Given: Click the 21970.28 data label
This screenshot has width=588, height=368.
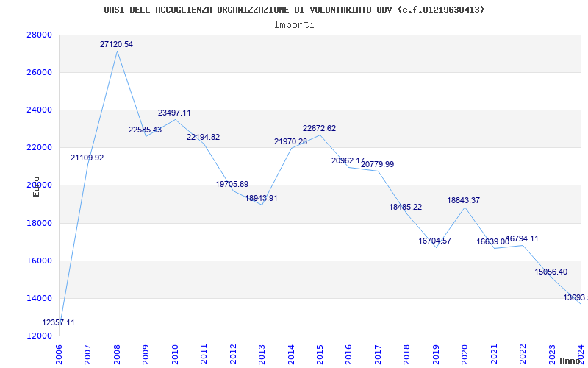Looking at the screenshot, I should click(x=290, y=141).
